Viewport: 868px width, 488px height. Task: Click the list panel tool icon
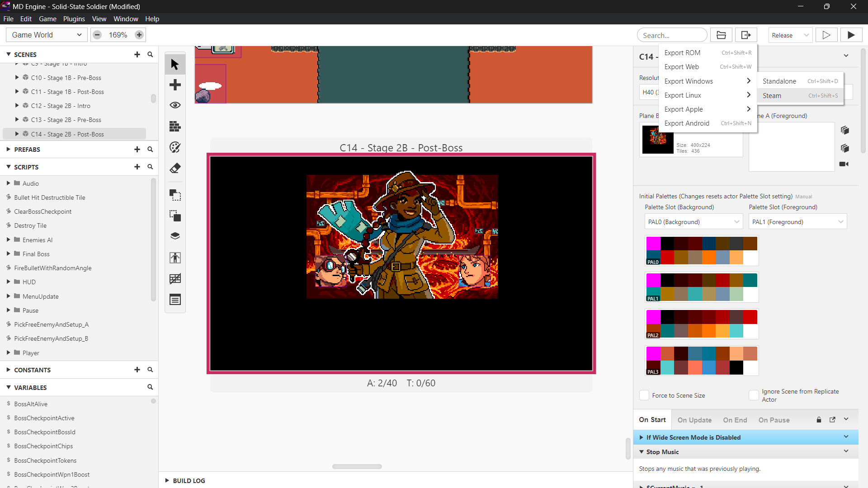click(x=175, y=300)
